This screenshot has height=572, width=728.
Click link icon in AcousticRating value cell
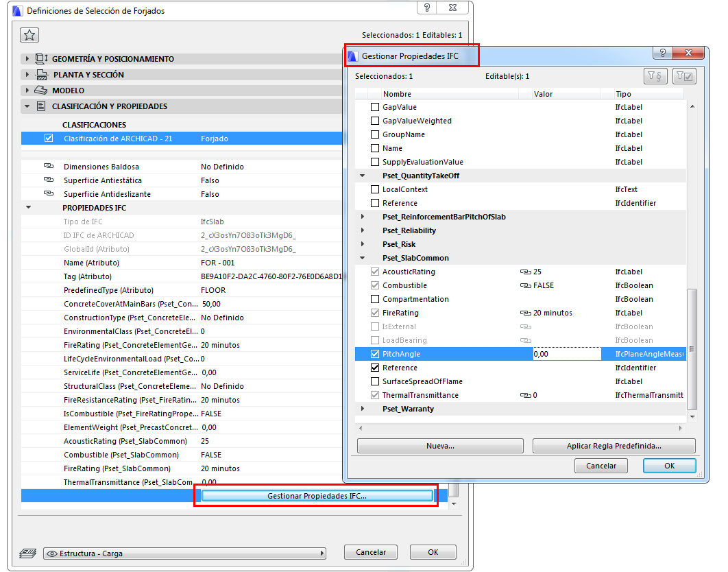click(x=526, y=272)
